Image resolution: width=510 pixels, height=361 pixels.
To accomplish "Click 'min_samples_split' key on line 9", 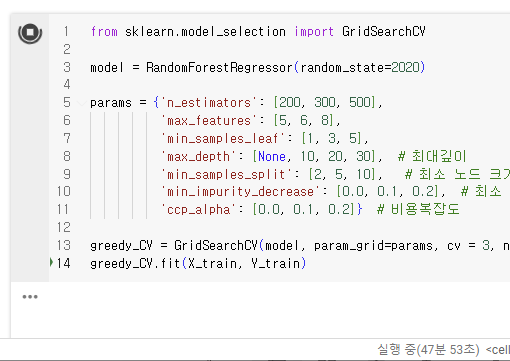I will [226, 175].
